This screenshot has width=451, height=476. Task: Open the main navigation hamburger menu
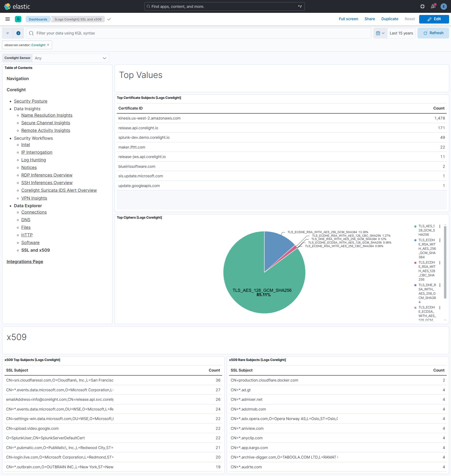(7, 19)
